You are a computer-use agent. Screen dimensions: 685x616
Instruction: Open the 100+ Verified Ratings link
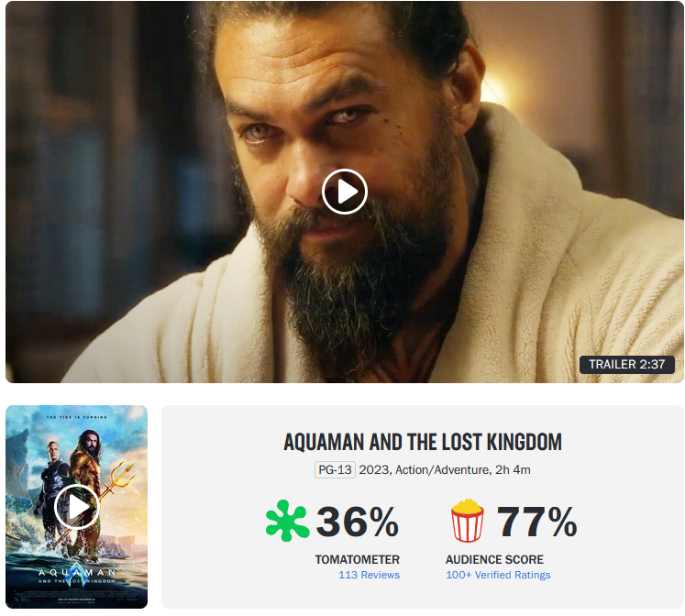pos(498,575)
